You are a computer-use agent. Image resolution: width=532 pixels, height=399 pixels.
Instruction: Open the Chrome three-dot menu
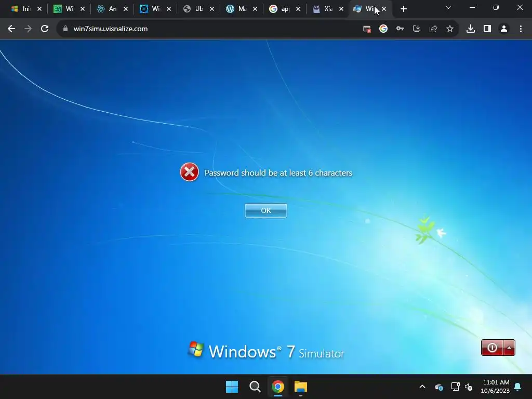(521, 29)
